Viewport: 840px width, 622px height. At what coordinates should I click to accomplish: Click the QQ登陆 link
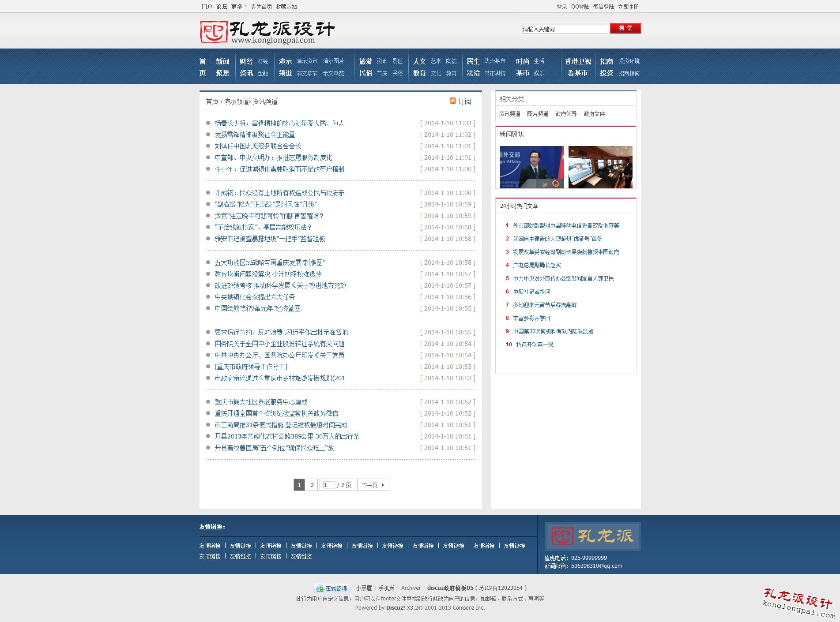click(580, 7)
